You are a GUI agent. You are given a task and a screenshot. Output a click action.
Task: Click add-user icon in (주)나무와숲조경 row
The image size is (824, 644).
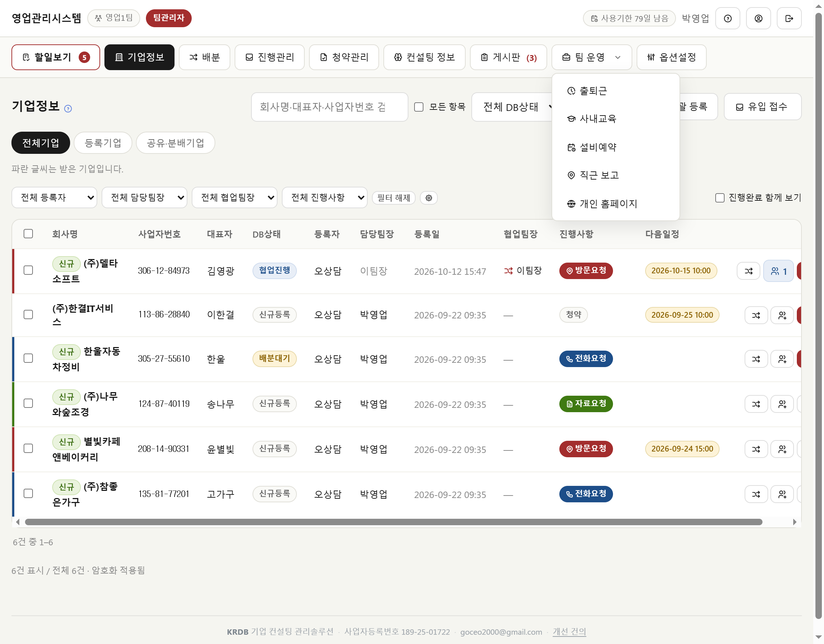(x=782, y=404)
